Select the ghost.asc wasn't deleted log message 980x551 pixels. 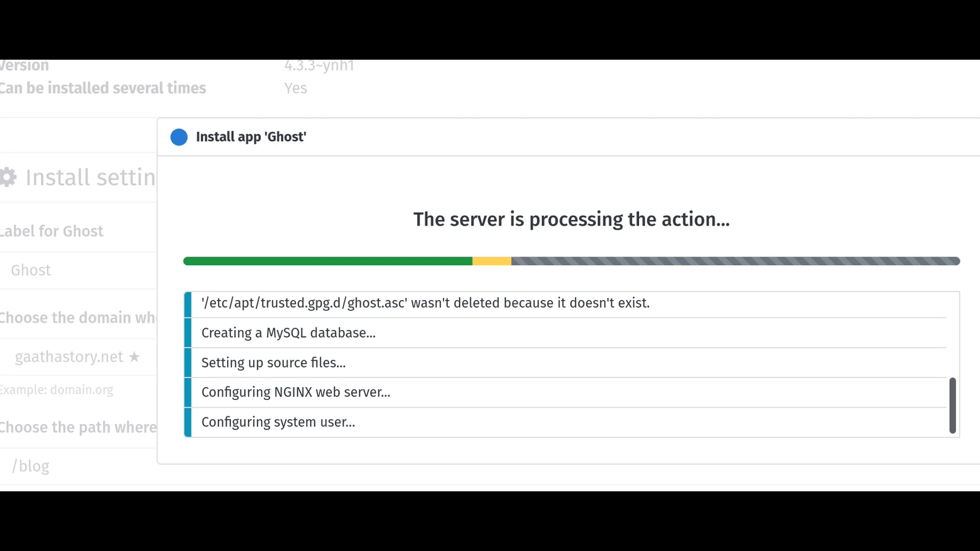tap(566, 303)
